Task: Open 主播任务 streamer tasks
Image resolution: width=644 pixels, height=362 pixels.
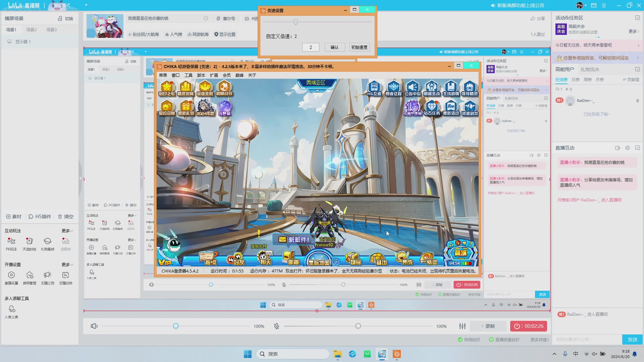Action: point(66,278)
